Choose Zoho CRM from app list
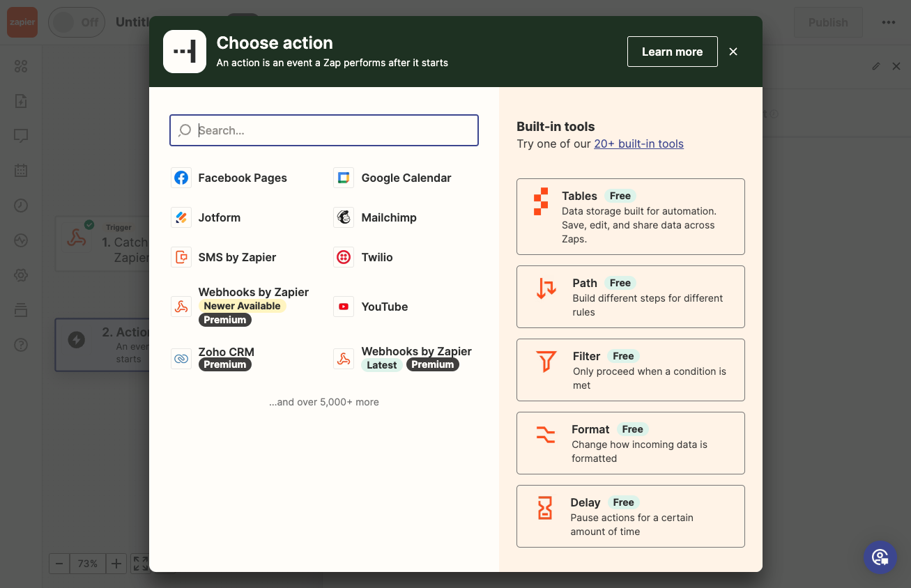 click(x=227, y=352)
